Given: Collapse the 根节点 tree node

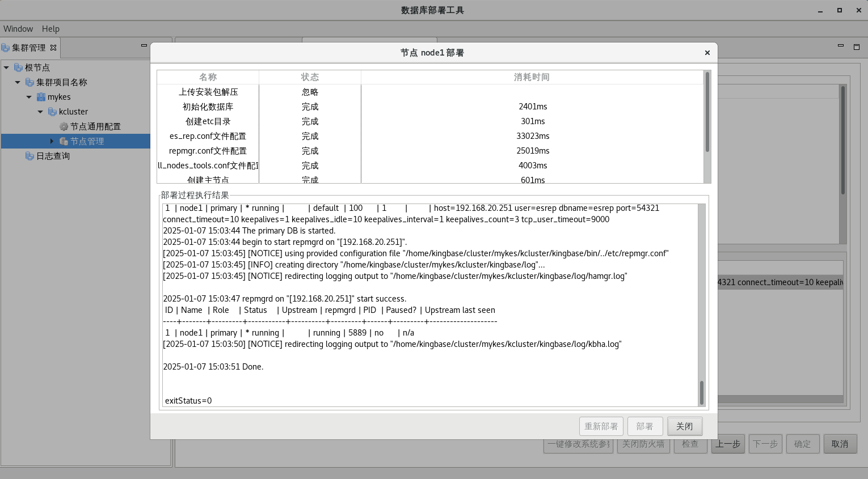Looking at the screenshot, I should coord(6,67).
